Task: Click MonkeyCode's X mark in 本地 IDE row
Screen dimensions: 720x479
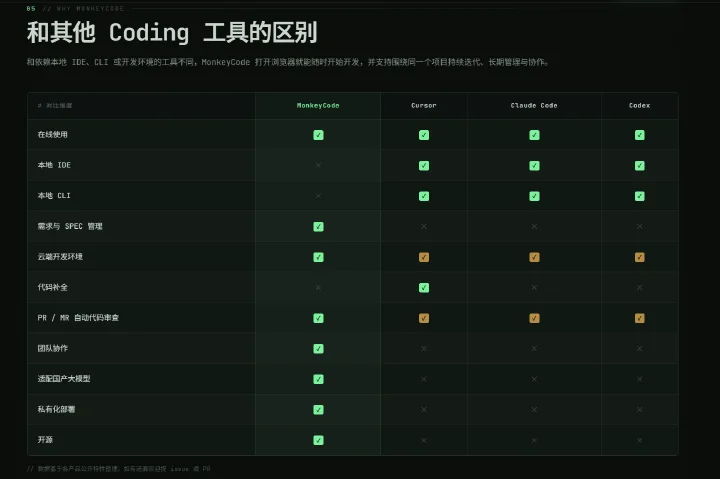Action: click(318, 165)
